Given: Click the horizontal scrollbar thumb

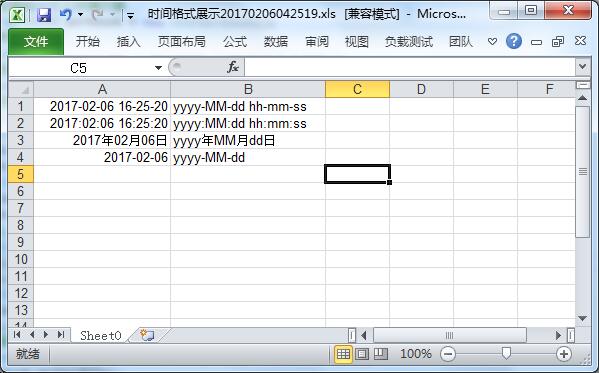Looking at the screenshot, I should pyautogui.click(x=450, y=336).
